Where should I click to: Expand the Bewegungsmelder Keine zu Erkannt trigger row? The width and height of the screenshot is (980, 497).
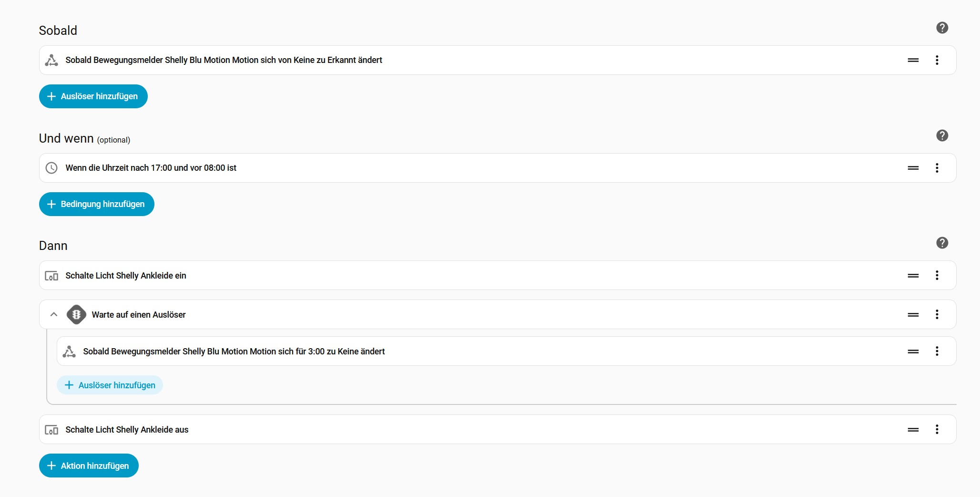[224, 60]
